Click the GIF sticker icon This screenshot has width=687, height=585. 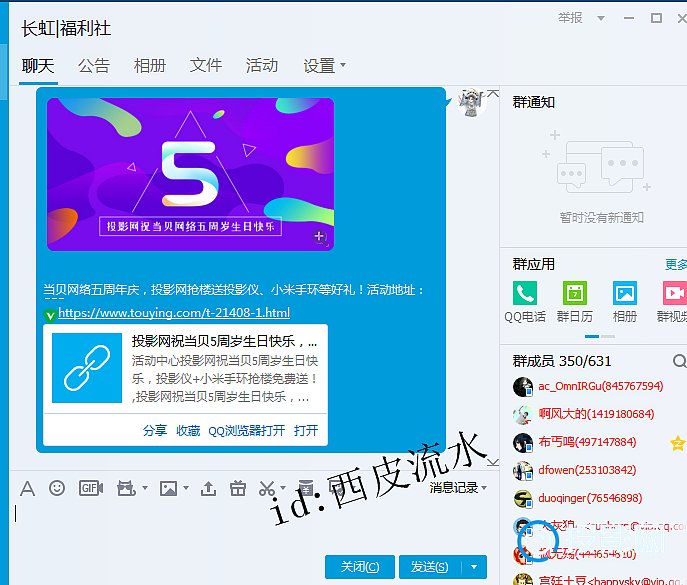coord(91,488)
